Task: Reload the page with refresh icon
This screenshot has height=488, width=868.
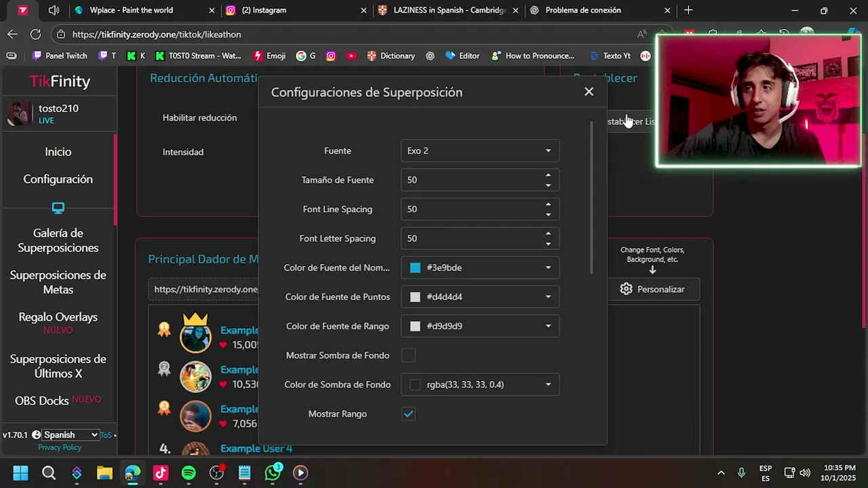Action: pos(36,34)
